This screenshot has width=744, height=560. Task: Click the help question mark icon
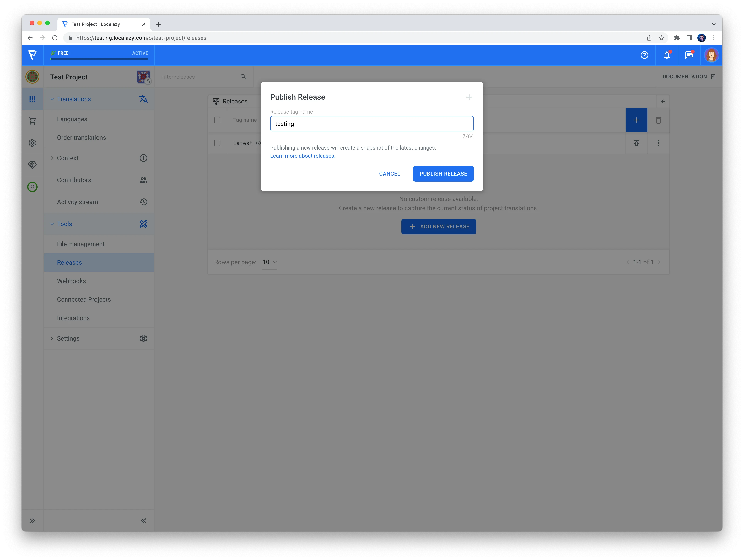(644, 55)
